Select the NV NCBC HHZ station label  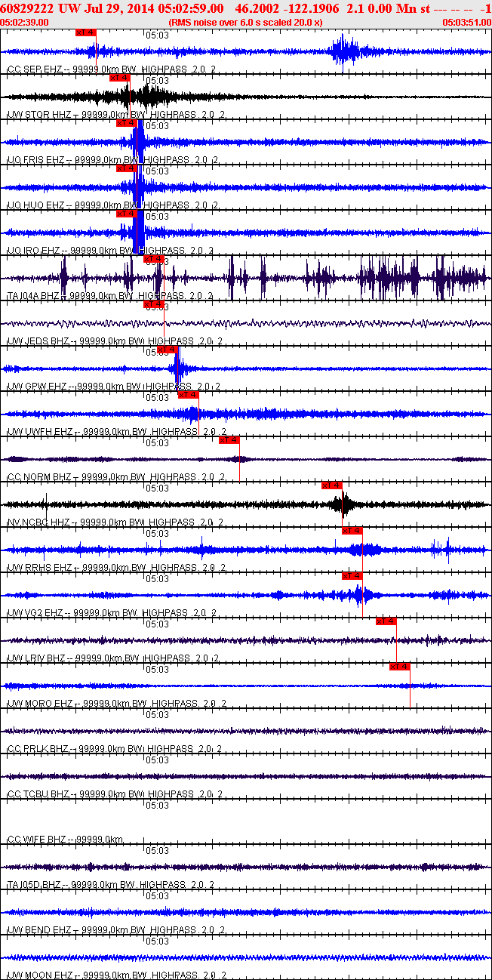point(115,522)
